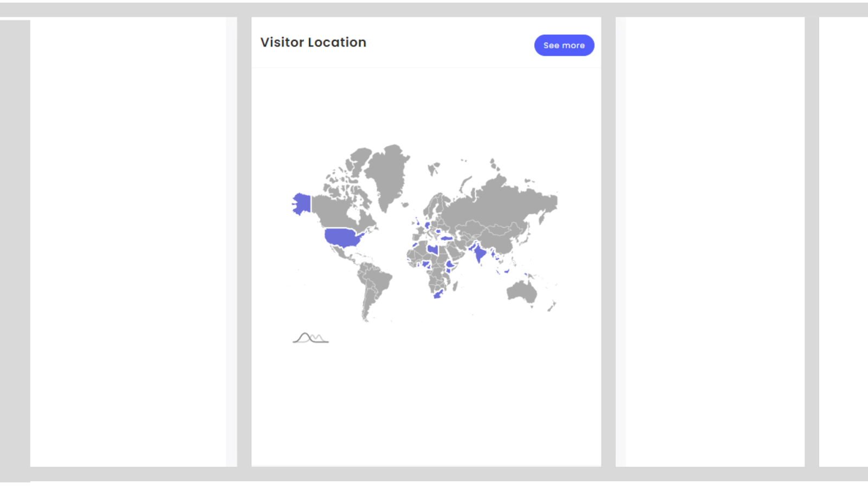Select highlighted Germany on the map
868x488 pixels.
point(427,224)
